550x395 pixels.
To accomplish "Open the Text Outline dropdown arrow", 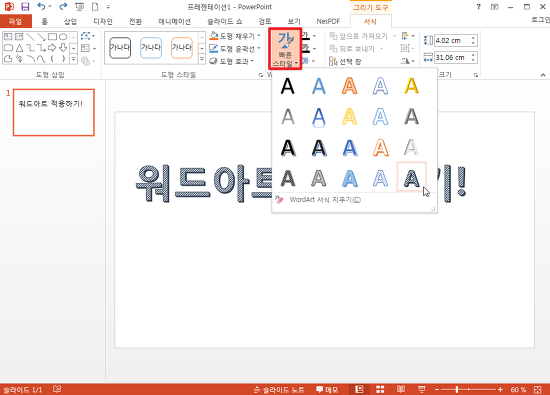I will coord(314,48).
